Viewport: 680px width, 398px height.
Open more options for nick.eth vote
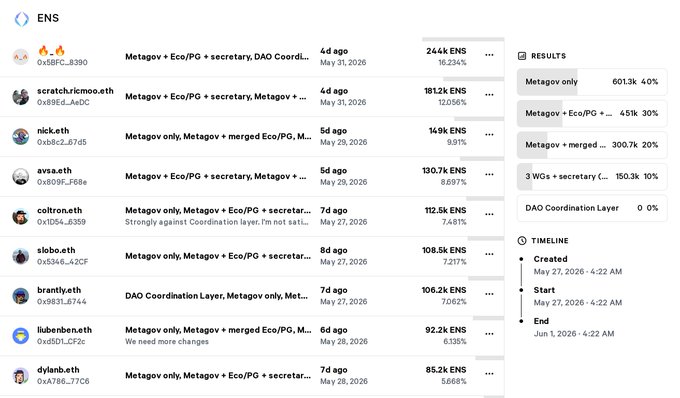click(x=489, y=134)
